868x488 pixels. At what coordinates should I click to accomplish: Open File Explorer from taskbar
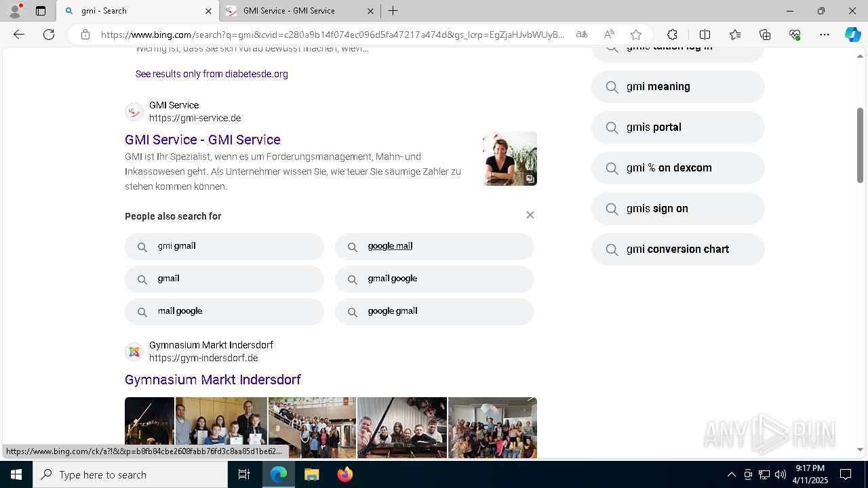click(311, 474)
